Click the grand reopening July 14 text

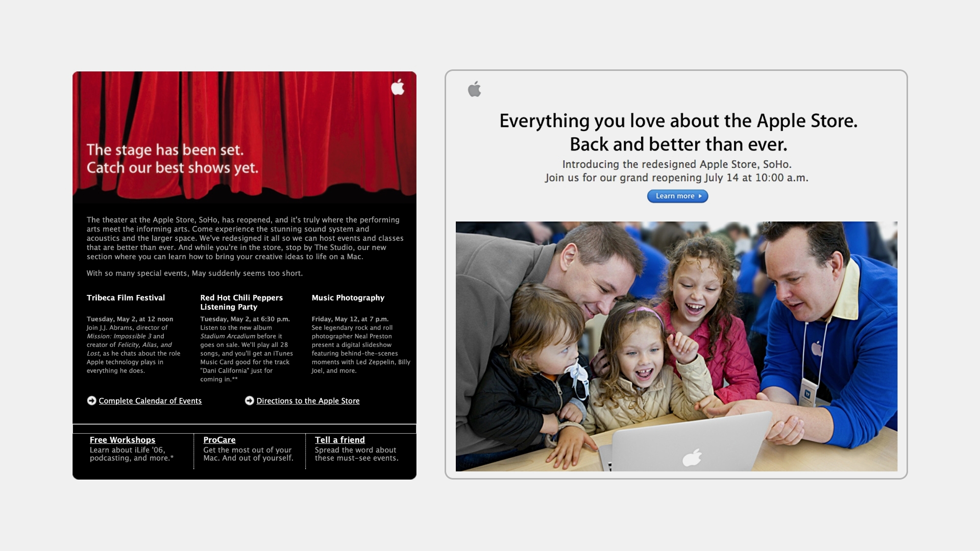pos(676,178)
